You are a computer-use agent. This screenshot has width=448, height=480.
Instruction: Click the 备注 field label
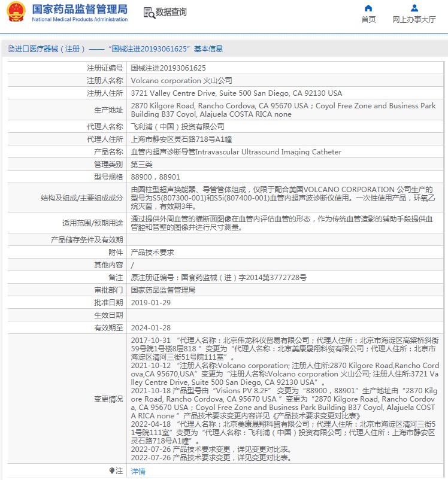point(116,278)
